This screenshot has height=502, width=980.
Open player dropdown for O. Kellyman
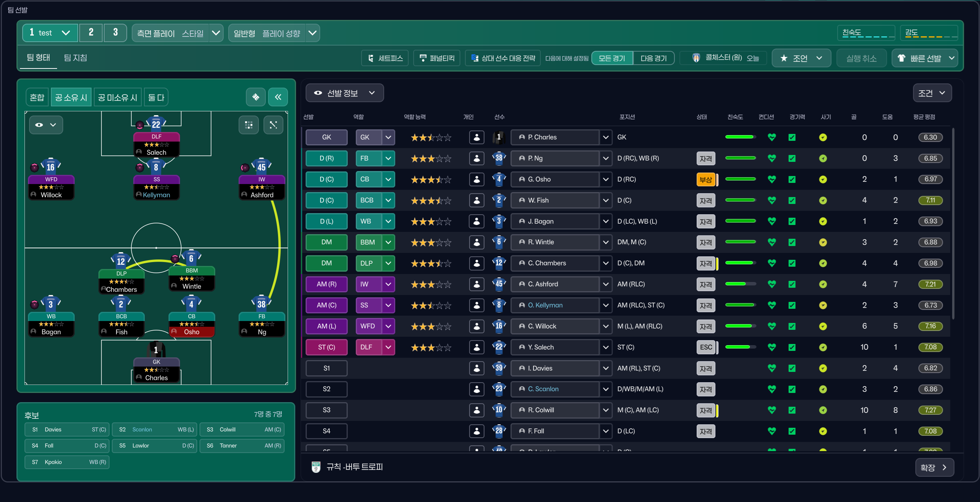click(x=606, y=305)
